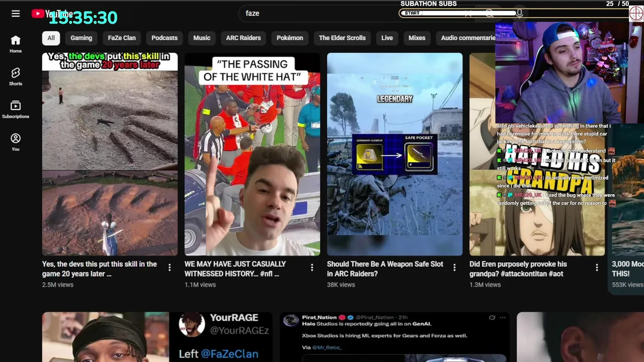Select the Live filter chip
The image size is (644, 362).
tap(387, 38)
